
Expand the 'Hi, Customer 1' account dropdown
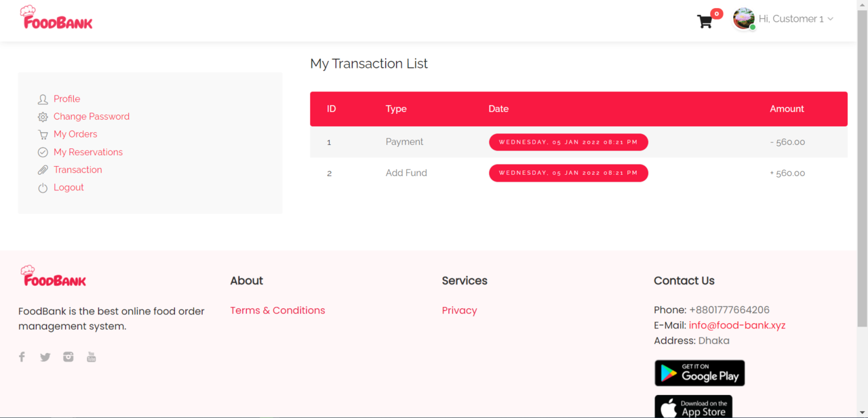796,18
